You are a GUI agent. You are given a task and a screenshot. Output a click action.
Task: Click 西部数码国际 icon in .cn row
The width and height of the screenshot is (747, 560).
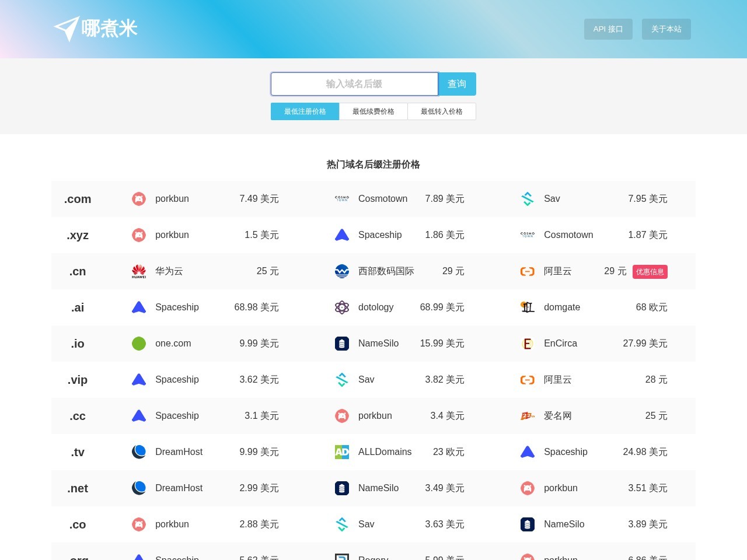click(342, 271)
